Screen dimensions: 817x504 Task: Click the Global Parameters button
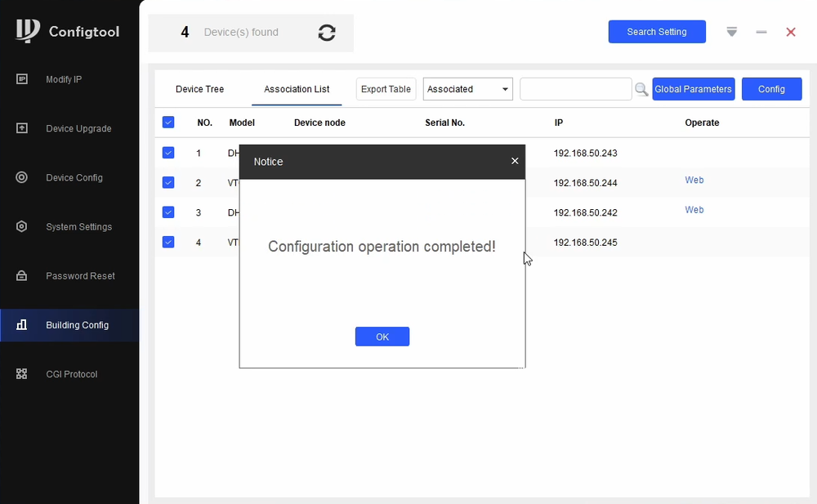point(694,89)
